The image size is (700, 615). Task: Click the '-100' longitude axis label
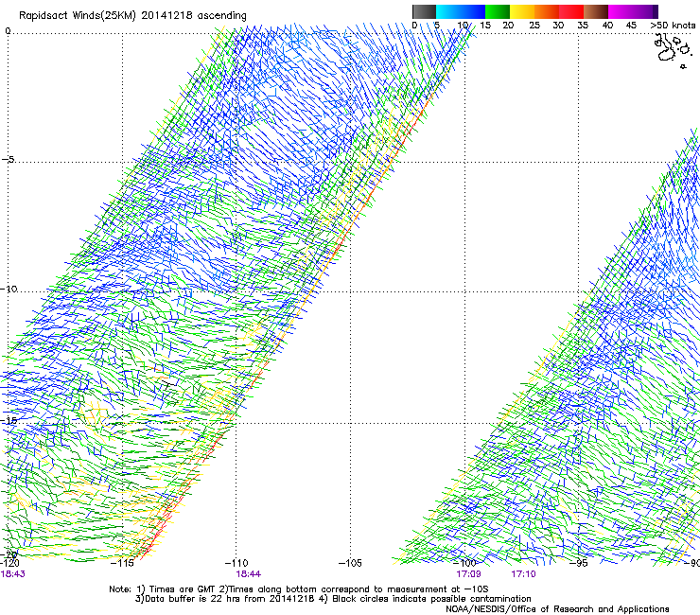(464, 563)
